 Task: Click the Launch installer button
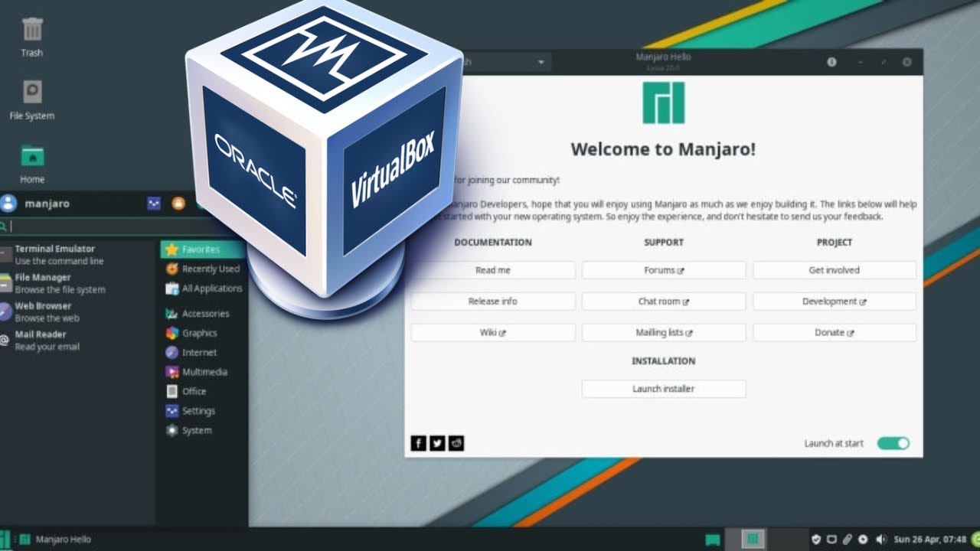click(x=664, y=389)
